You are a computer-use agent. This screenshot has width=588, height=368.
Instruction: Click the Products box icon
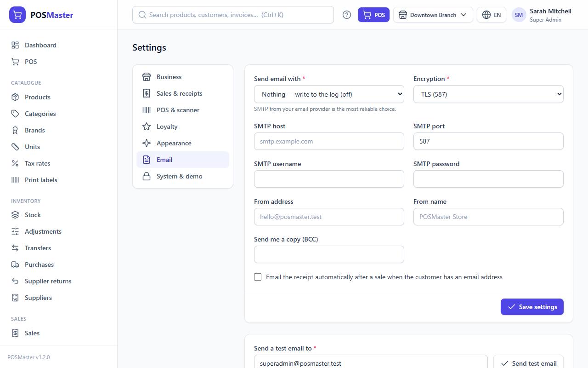coord(15,97)
